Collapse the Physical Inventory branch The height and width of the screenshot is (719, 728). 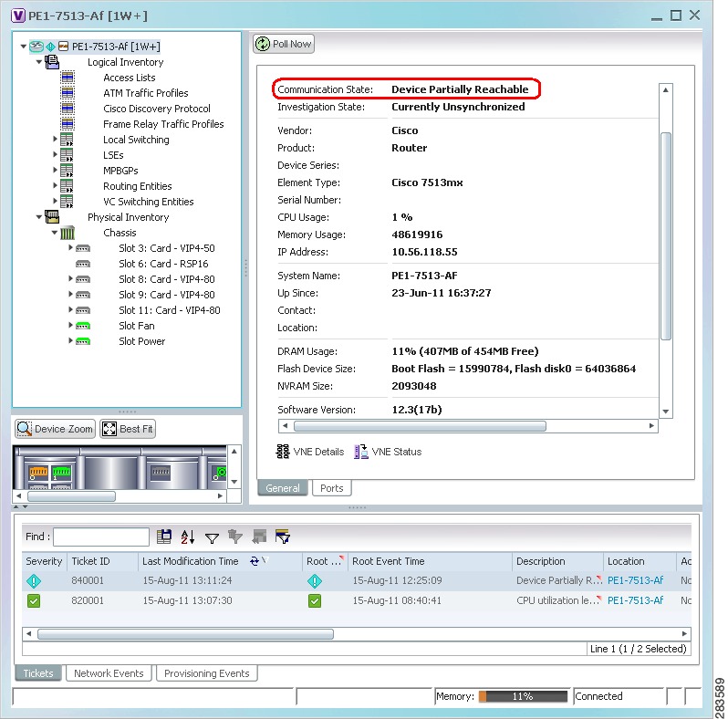point(39,216)
